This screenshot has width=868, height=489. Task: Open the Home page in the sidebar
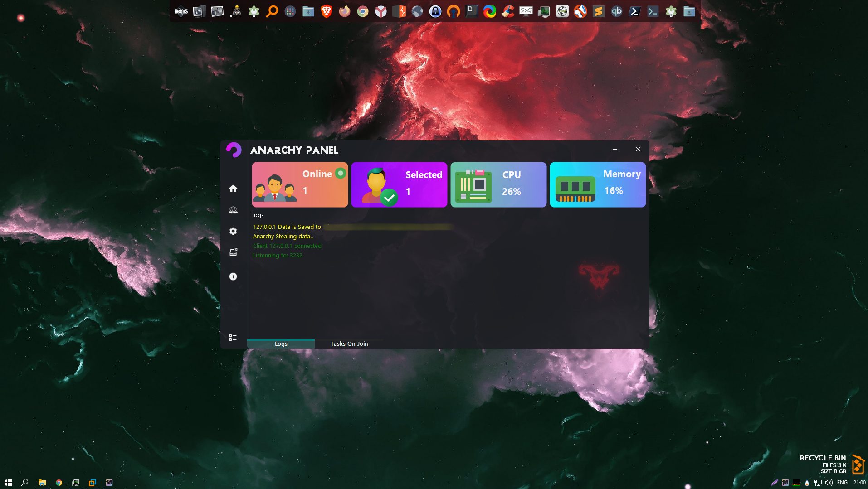tap(233, 189)
